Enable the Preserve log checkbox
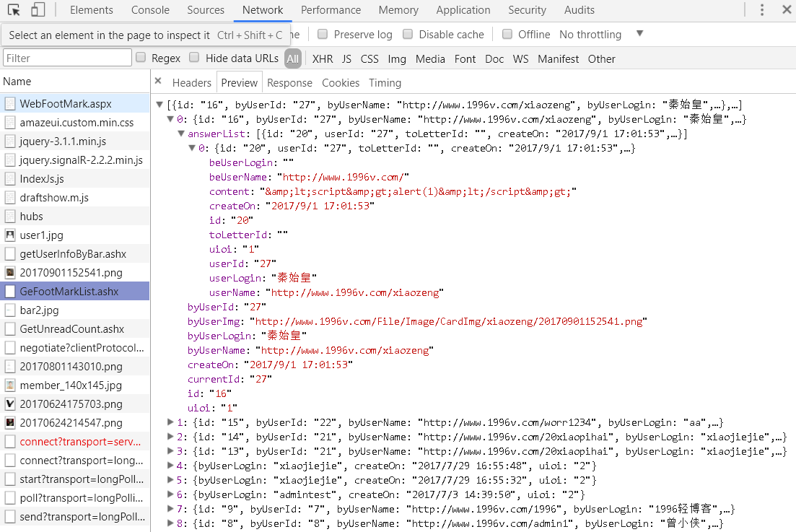This screenshot has width=796, height=532. 323,34
